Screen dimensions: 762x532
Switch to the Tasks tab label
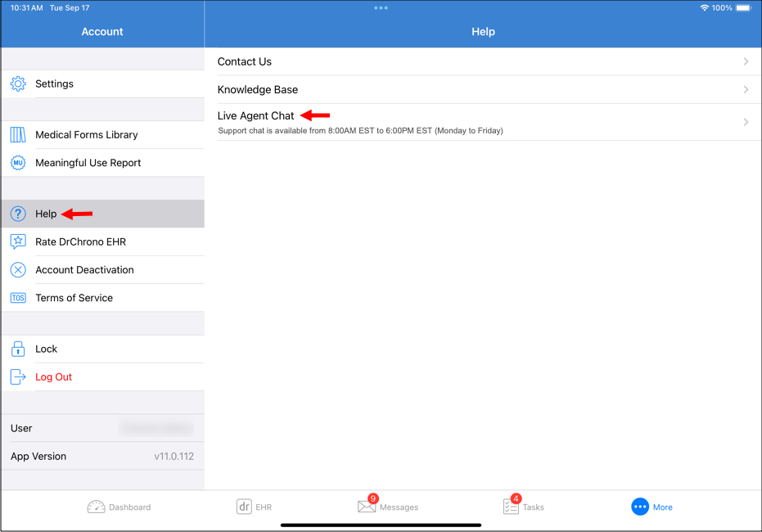(x=533, y=507)
